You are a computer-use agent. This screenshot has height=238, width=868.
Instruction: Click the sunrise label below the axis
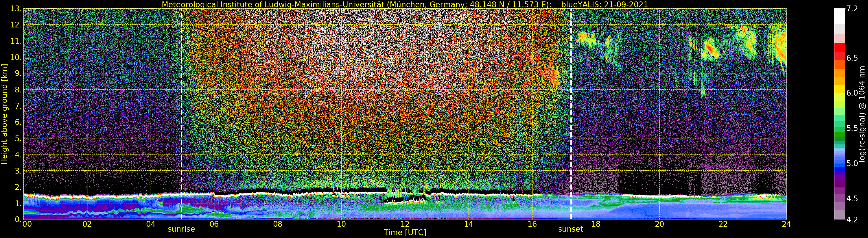pyautogui.click(x=181, y=229)
